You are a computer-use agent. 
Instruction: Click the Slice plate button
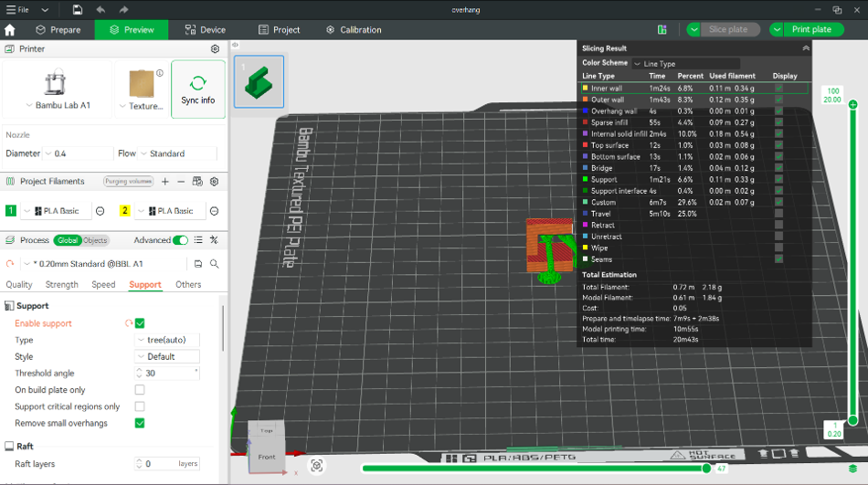[728, 29]
